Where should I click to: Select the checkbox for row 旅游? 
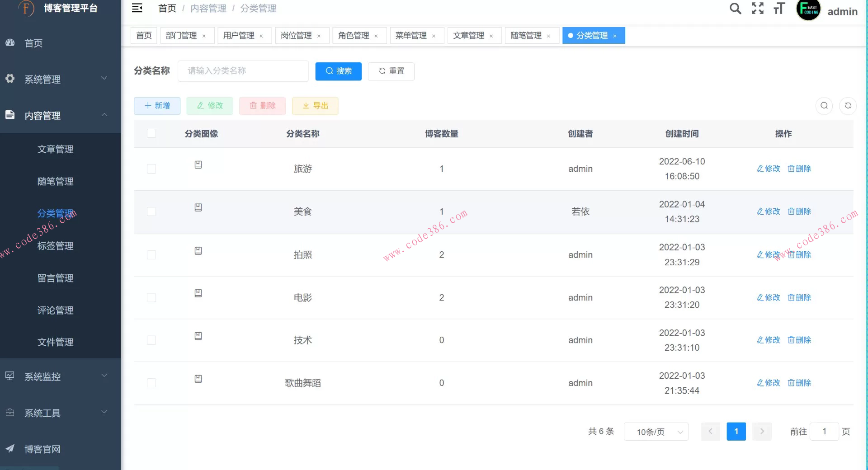coord(151,169)
